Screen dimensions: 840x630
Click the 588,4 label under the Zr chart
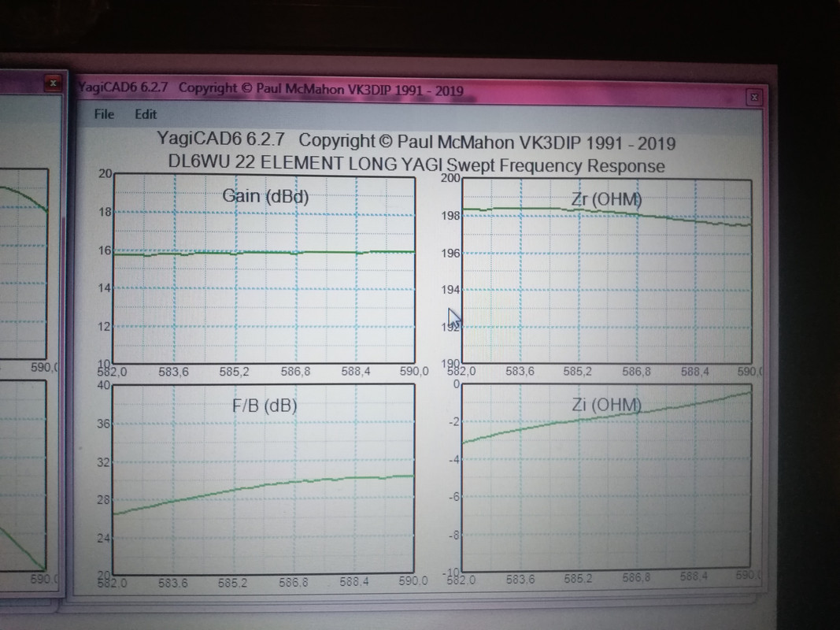tap(695, 371)
